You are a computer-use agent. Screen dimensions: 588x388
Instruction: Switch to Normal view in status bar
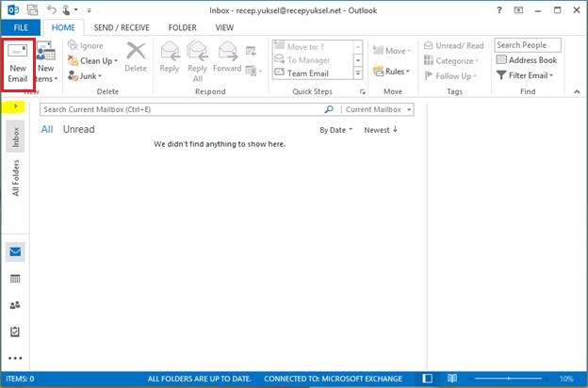(428, 379)
